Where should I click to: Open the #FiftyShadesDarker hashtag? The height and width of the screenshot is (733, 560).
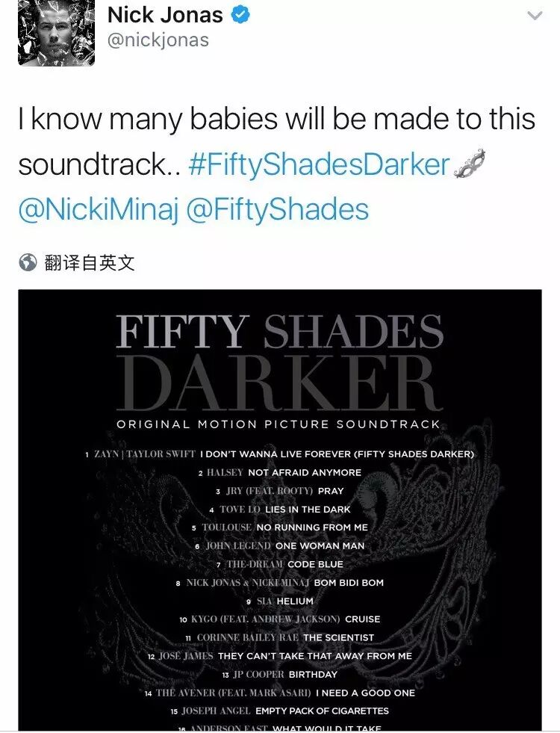319,164
